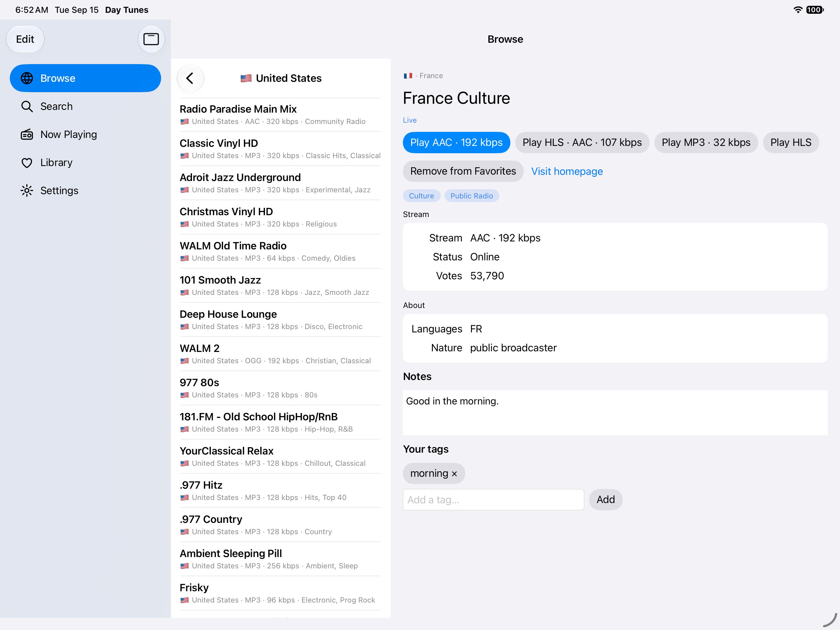
Task: Open the Search section
Action: [85, 106]
